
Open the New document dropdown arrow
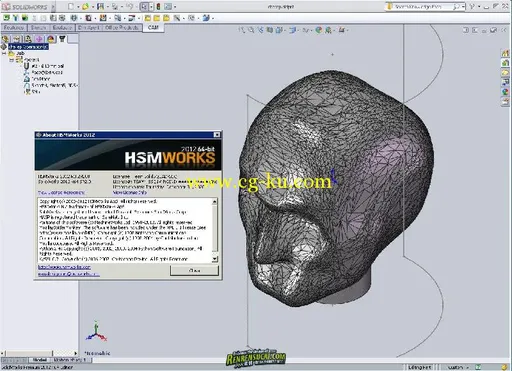pos(77,7)
